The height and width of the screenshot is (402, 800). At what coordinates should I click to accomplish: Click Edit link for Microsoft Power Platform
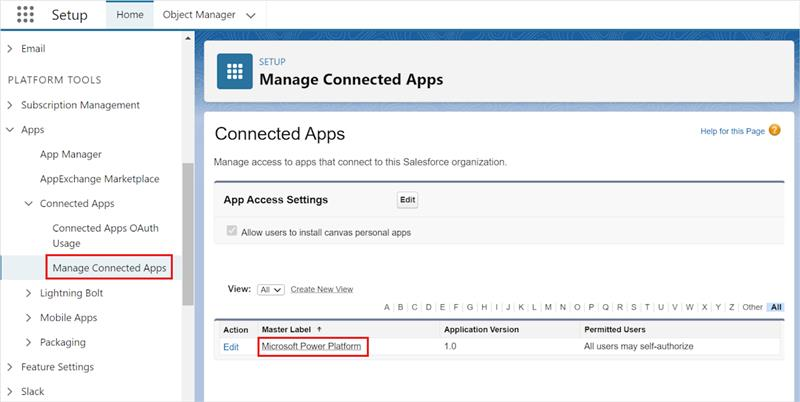click(x=231, y=347)
